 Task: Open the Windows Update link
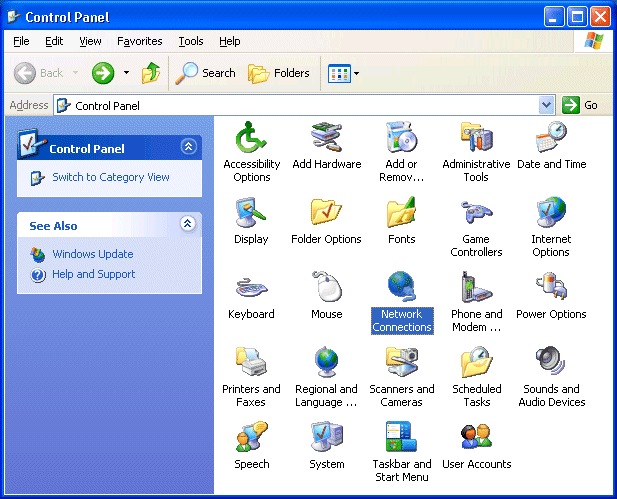point(92,254)
